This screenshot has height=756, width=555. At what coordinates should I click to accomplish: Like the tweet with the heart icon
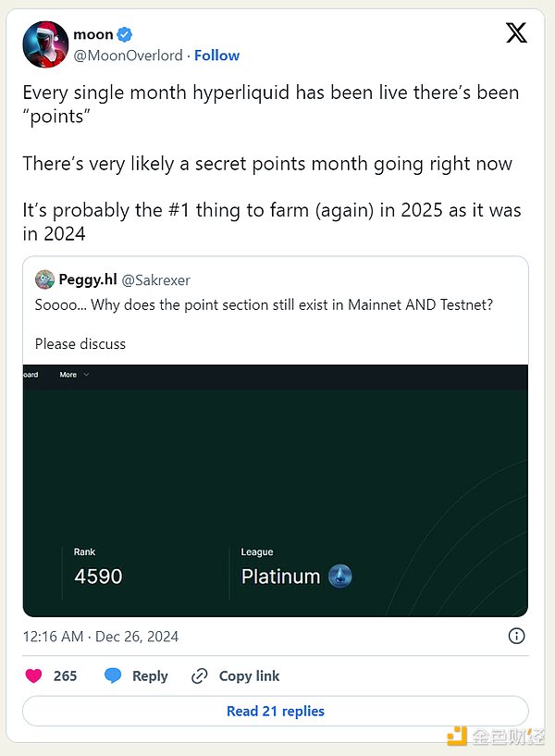click(33, 675)
